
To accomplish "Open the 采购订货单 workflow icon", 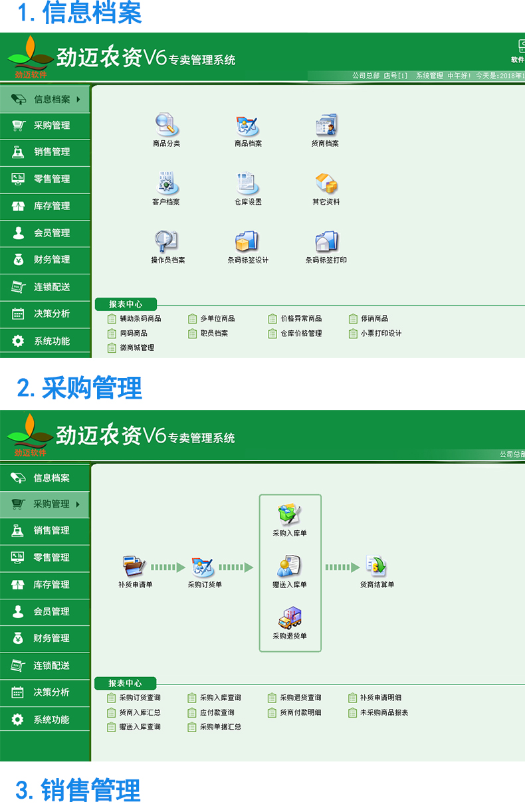I will (x=204, y=572).
